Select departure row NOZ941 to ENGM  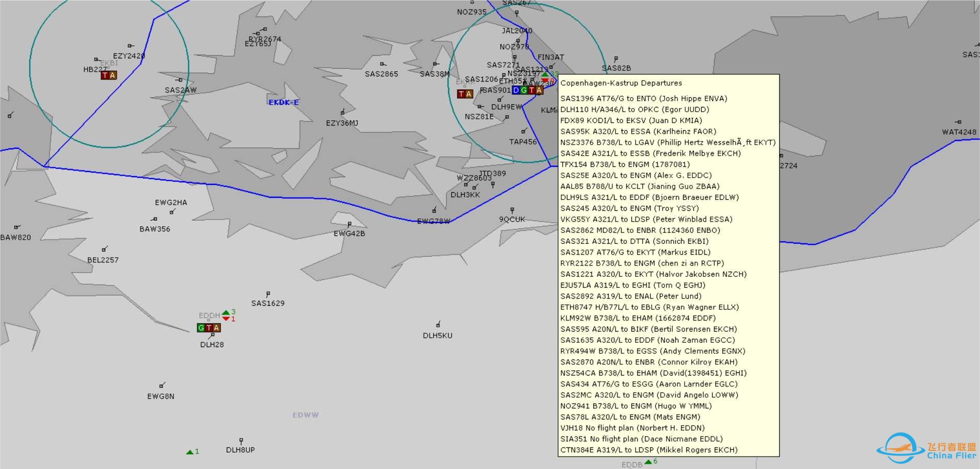[636, 406]
